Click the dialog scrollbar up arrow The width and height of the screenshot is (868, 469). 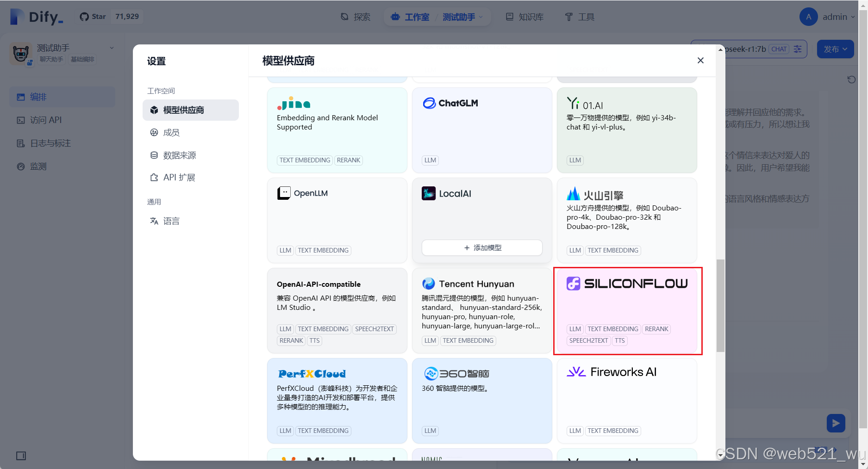tap(720, 49)
